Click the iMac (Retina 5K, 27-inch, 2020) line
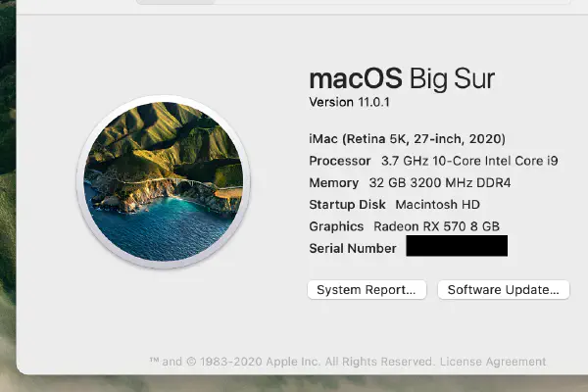Screen dimensions: 588x392 pos(408,139)
